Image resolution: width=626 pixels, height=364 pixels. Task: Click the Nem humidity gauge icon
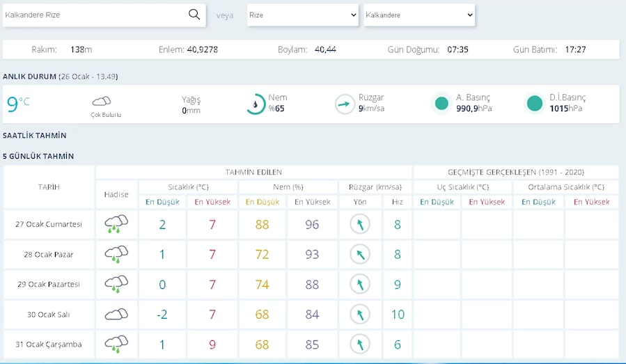(x=256, y=104)
